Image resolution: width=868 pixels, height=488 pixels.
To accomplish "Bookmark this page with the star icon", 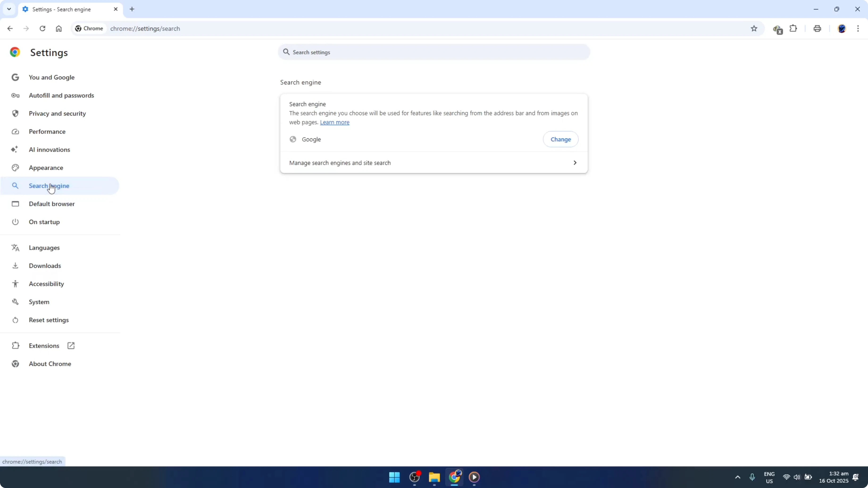I will [x=754, y=28].
